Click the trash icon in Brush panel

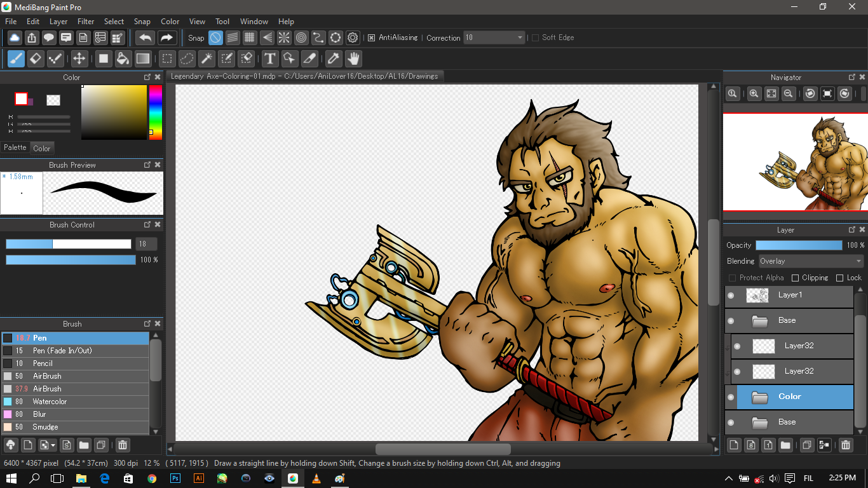click(x=123, y=445)
